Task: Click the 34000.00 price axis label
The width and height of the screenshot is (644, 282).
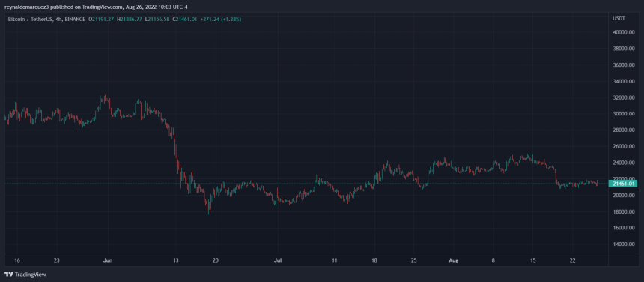Action: point(624,82)
